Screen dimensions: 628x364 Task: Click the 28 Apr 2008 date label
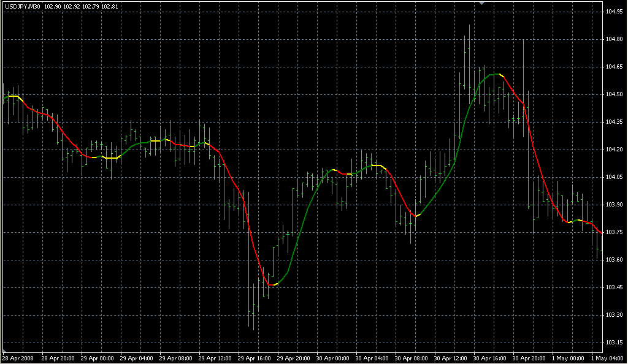tap(18, 358)
